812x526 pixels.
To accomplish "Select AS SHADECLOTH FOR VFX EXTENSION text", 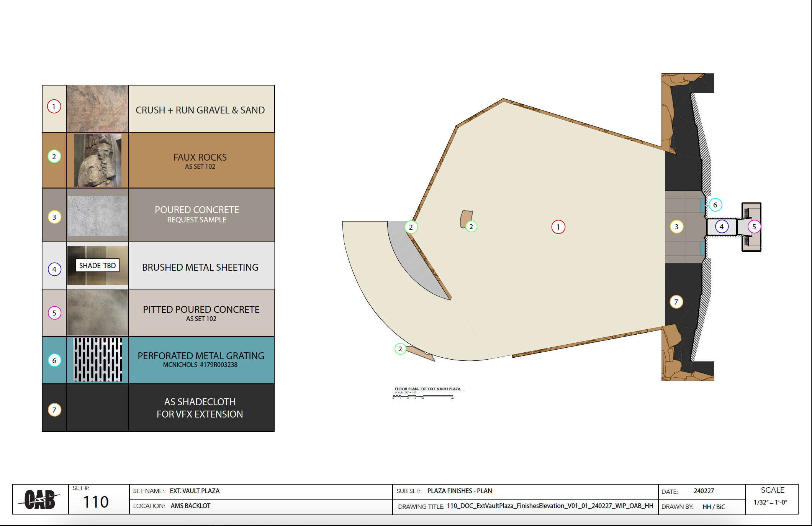I will [200, 408].
